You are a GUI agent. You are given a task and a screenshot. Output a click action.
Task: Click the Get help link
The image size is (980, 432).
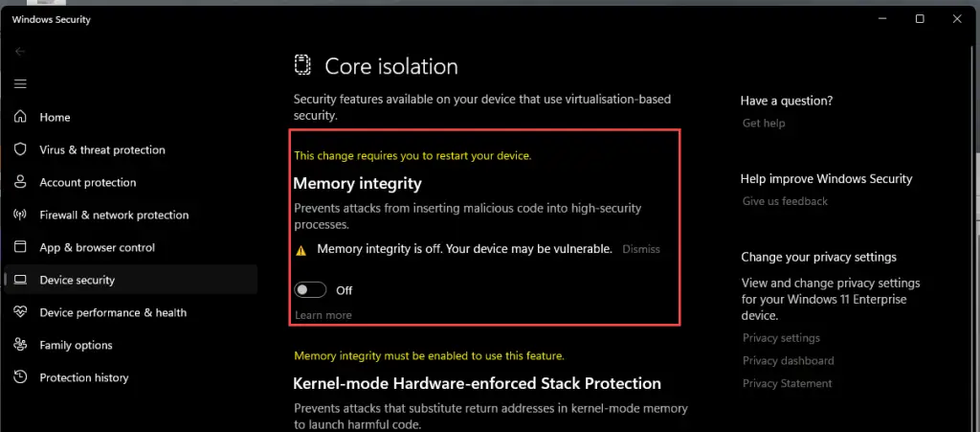764,123
